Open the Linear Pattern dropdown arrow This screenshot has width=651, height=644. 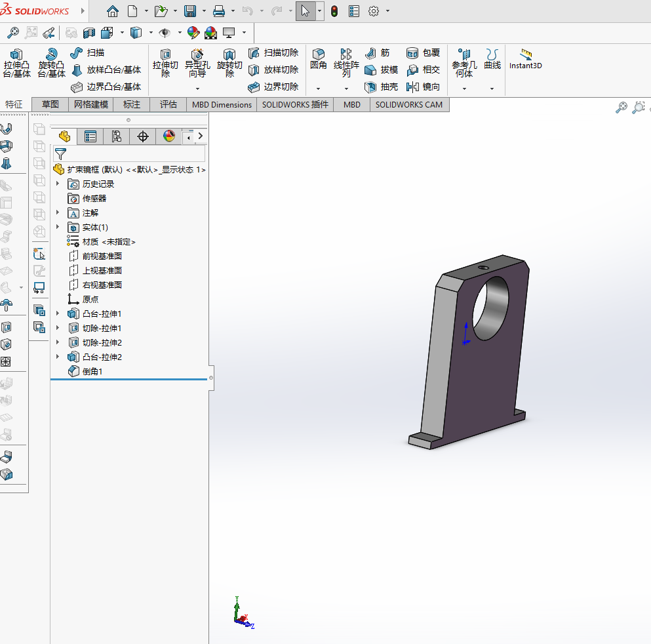pyautogui.click(x=346, y=89)
